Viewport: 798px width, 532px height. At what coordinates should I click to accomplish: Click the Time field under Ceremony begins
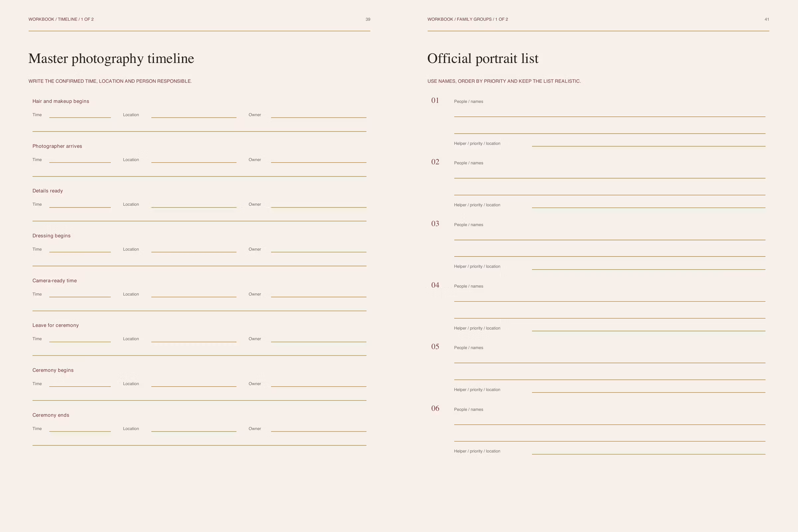[80, 384]
